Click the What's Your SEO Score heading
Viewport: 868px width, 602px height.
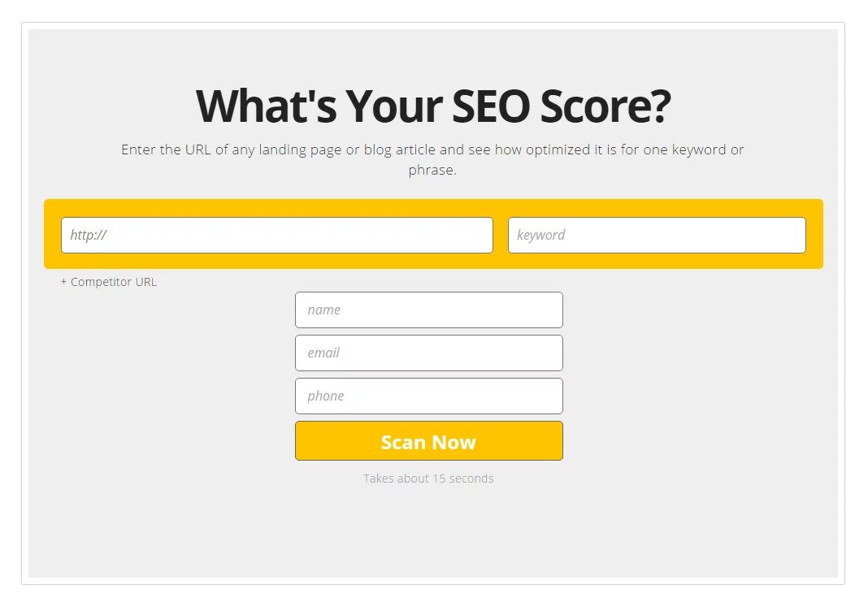(x=433, y=105)
